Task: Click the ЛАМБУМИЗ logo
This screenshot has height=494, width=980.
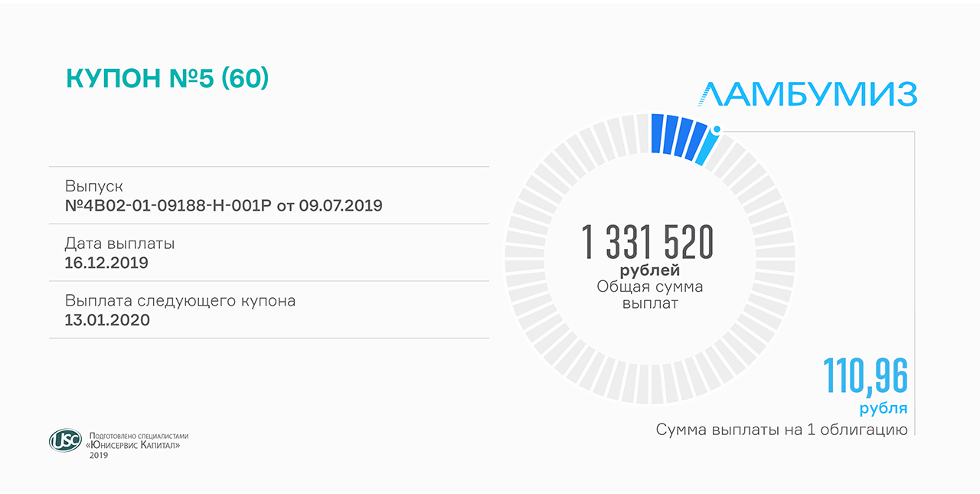Action: pyautogui.click(x=807, y=94)
